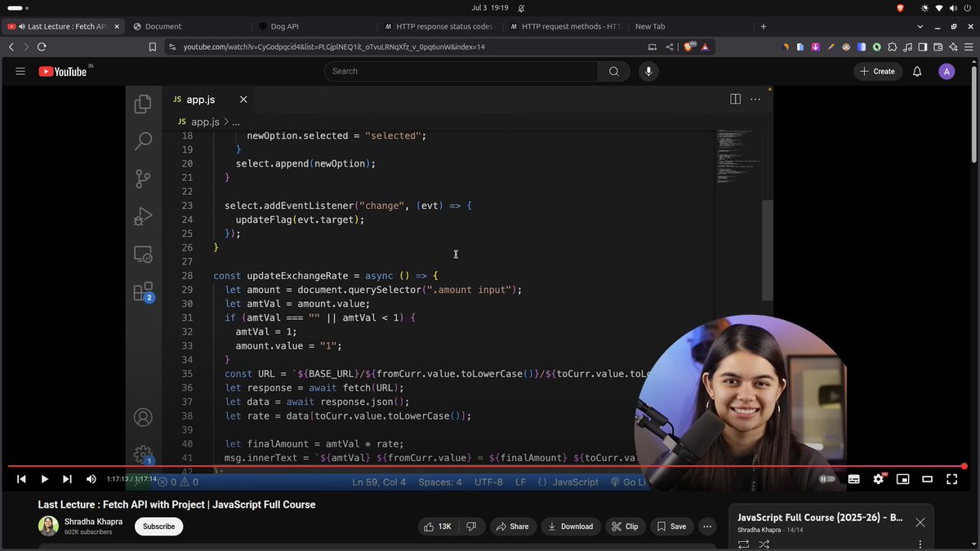The height and width of the screenshot is (551, 980).
Task: Open more actions ellipsis under video
Action: [708, 527]
